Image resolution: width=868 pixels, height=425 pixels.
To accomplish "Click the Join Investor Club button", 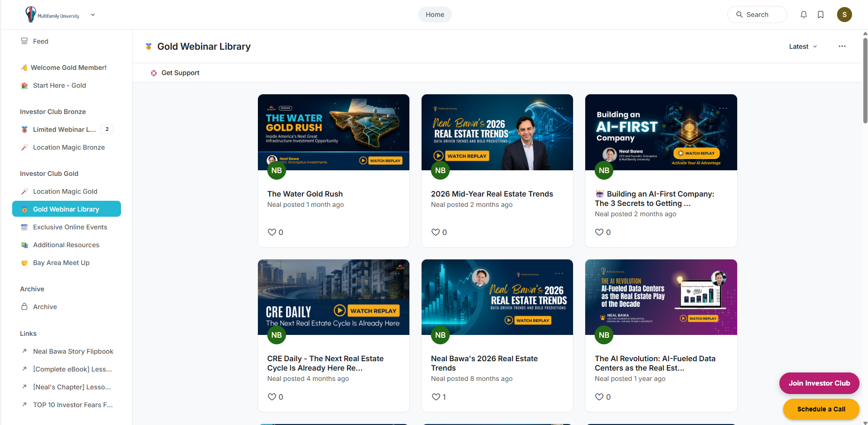I will (x=819, y=383).
